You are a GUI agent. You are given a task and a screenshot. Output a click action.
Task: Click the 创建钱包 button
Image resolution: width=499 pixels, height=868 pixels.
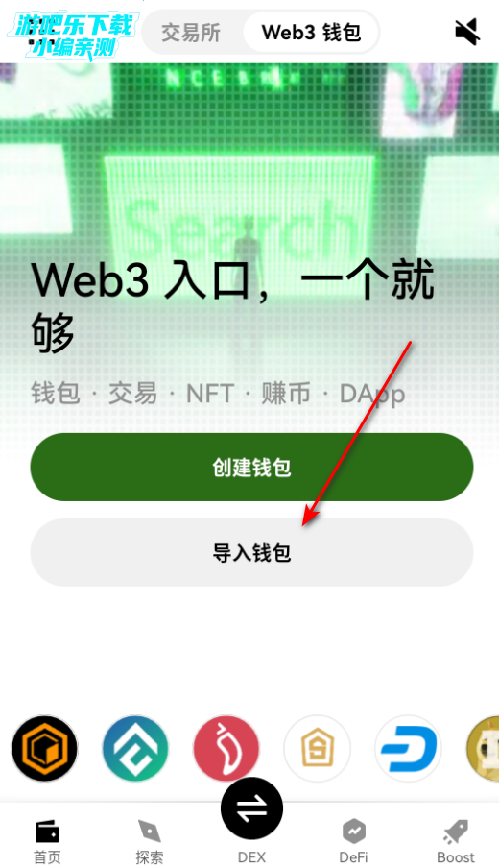point(251,468)
